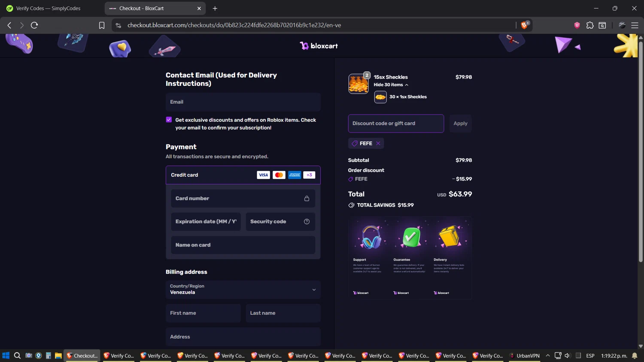Close the Checkout - BloxCart tab

(x=199, y=9)
